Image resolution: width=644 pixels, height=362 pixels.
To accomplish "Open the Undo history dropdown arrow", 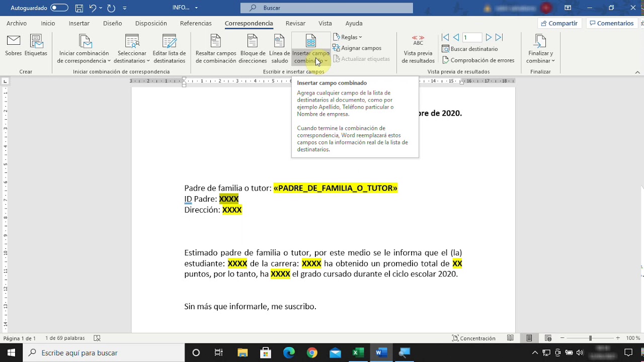I will 101,8.
